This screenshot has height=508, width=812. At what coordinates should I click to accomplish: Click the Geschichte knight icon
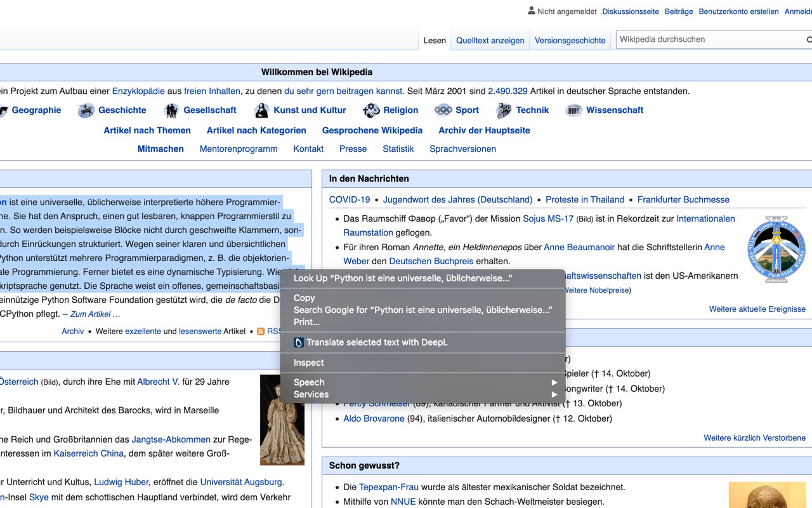86,110
